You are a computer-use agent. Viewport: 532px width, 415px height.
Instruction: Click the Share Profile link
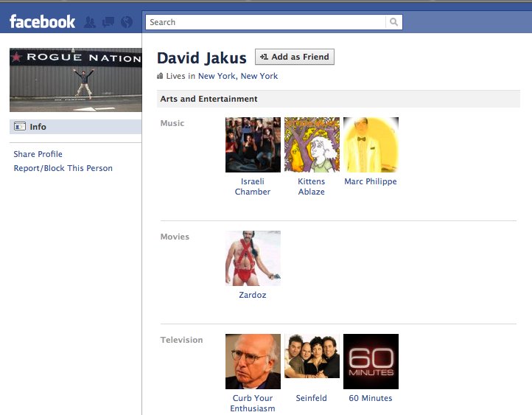pos(38,154)
